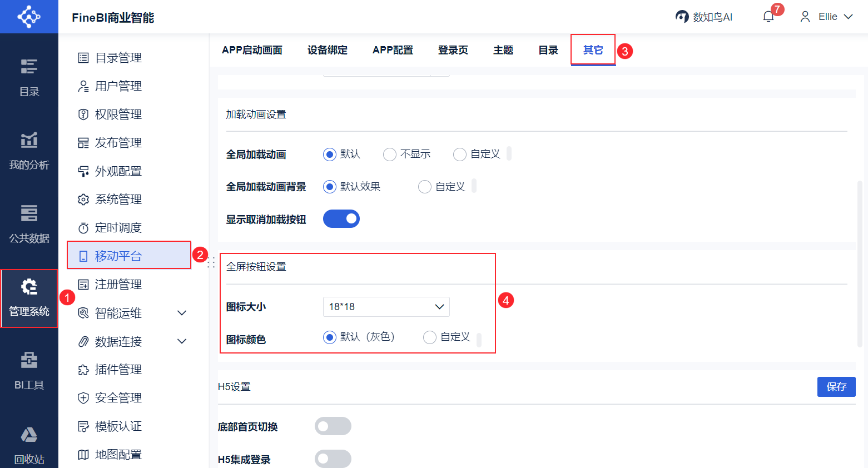
Task: Expand the 智能运维 submenu
Action: pyautogui.click(x=181, y=313)
